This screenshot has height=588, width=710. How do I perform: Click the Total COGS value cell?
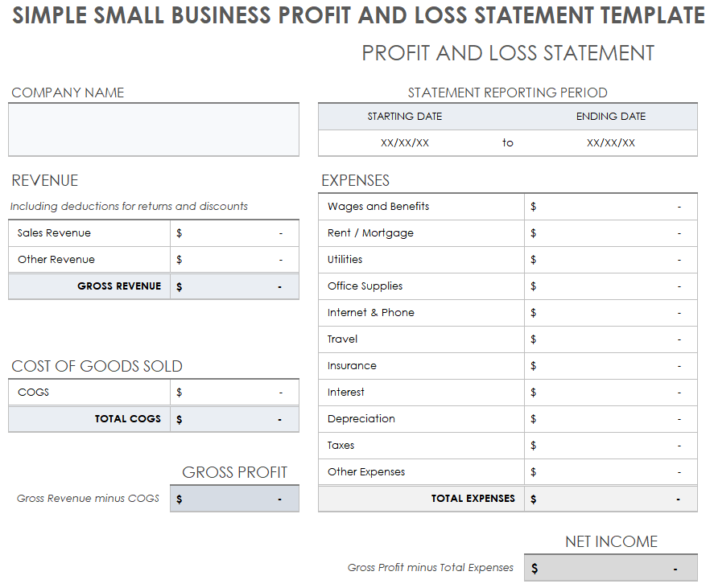233,419
